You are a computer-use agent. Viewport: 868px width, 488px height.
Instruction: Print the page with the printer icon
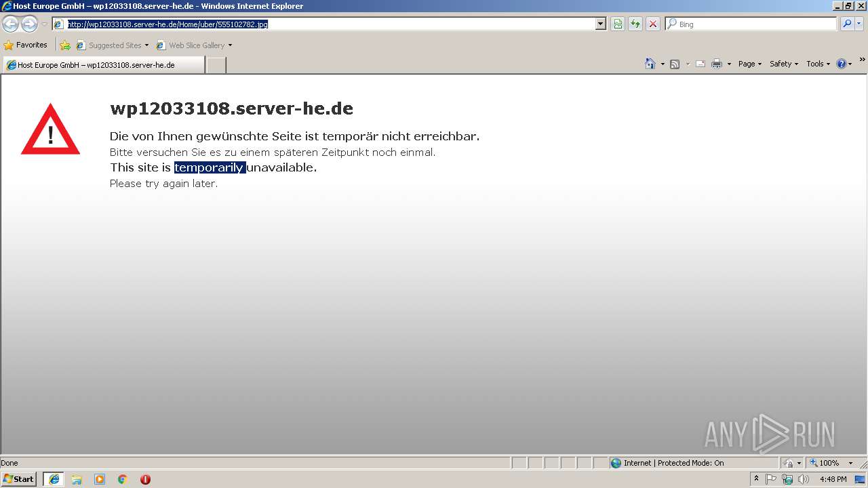(x=717, y=64)
